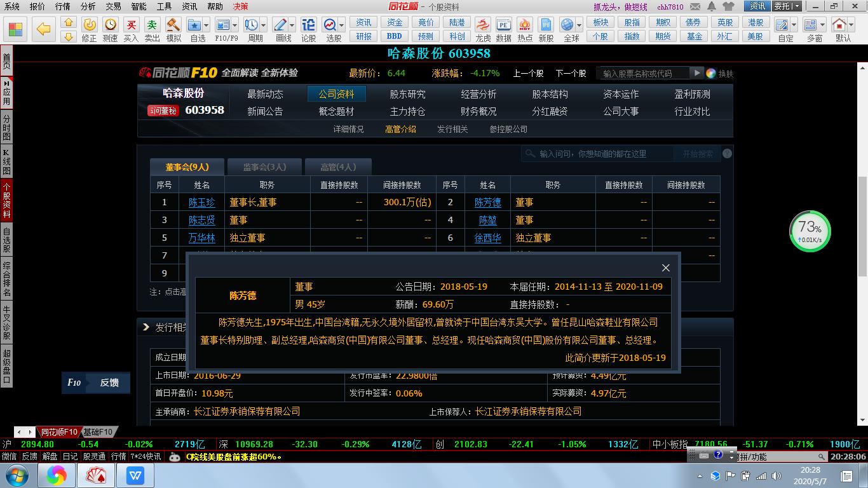This screenshot has width=868, height=488.
Task: Click the 默认 default home icon
Action: pos(840,25)
